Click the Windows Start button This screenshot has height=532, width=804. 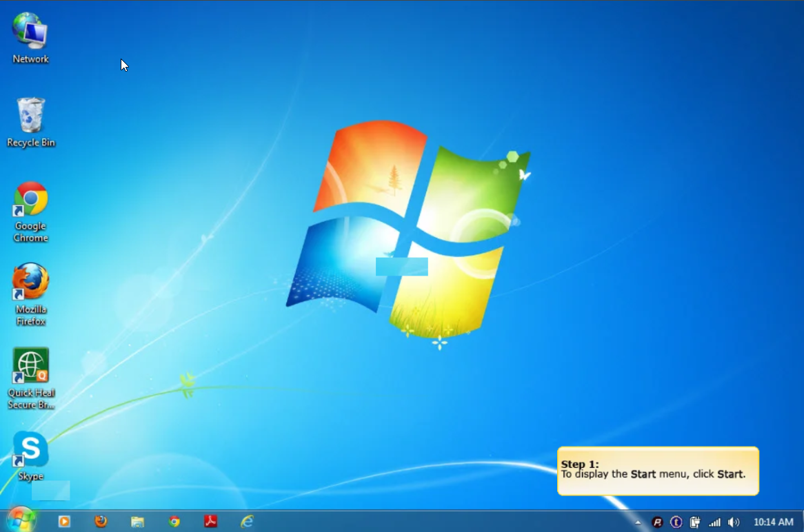pyautogui.click(x=21, y=520)
